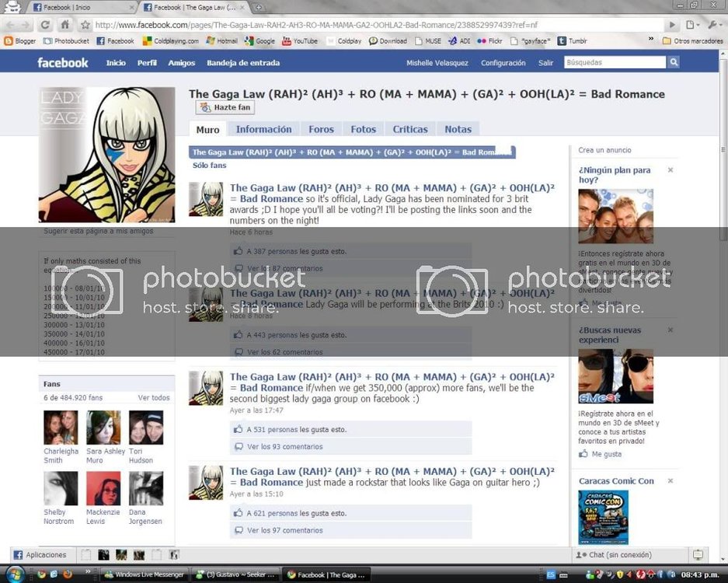This screenshot has width=728, height=583.
Task: Click Salir to log out
Action: coord(545,63)
